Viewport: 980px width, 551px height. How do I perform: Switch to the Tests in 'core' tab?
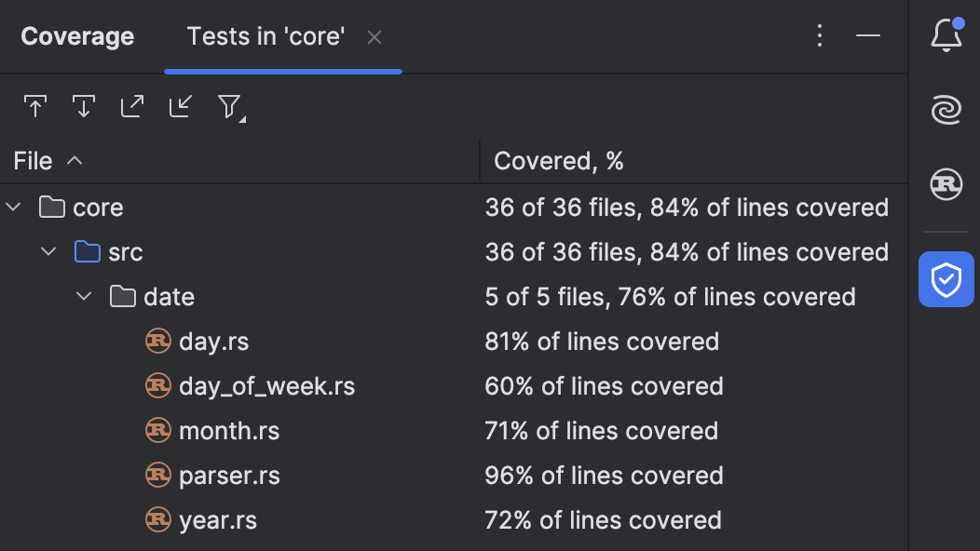click(265, 35)
